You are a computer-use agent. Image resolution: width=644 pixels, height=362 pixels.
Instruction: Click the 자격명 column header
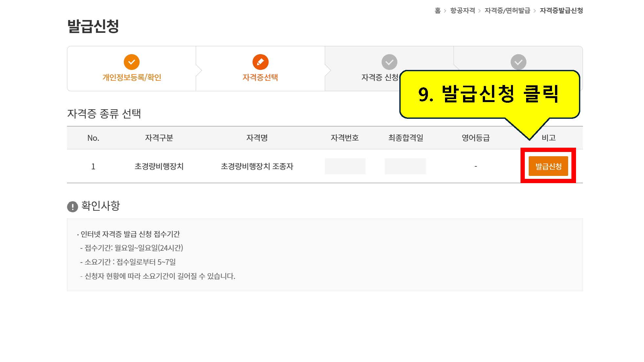coord(257,138)
